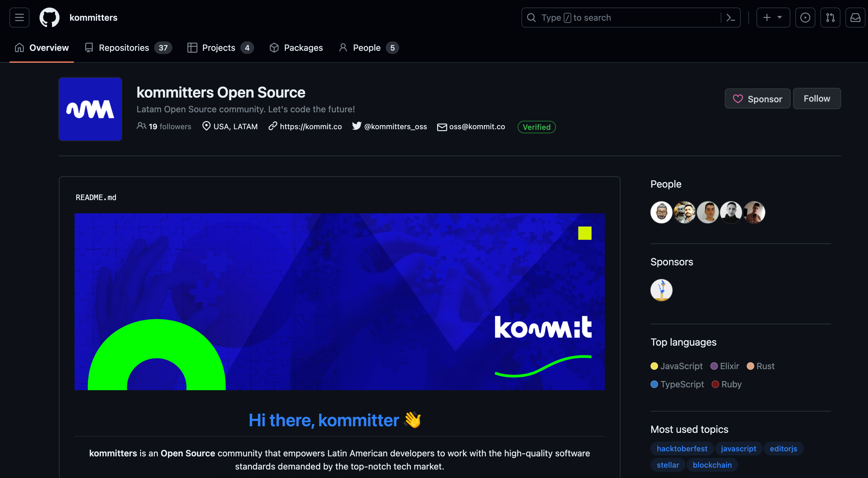Focus the Type / to search field
868x478 pixels.
[x=631, y=18]
